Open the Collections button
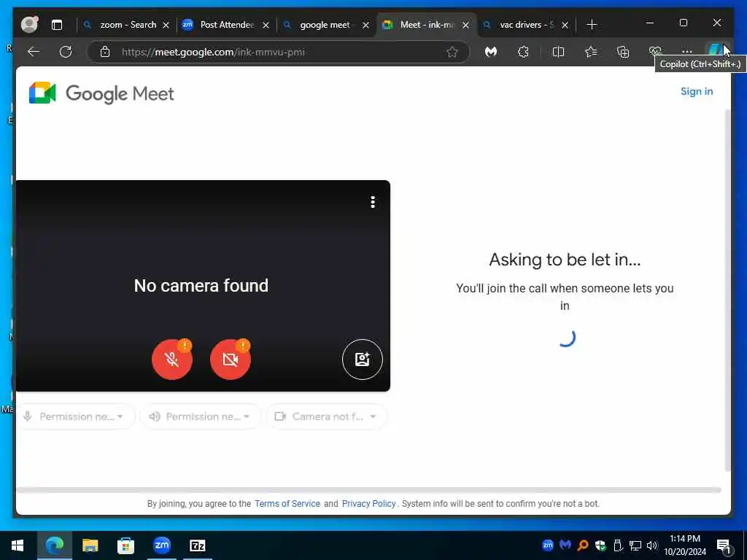 pos(623,52)
